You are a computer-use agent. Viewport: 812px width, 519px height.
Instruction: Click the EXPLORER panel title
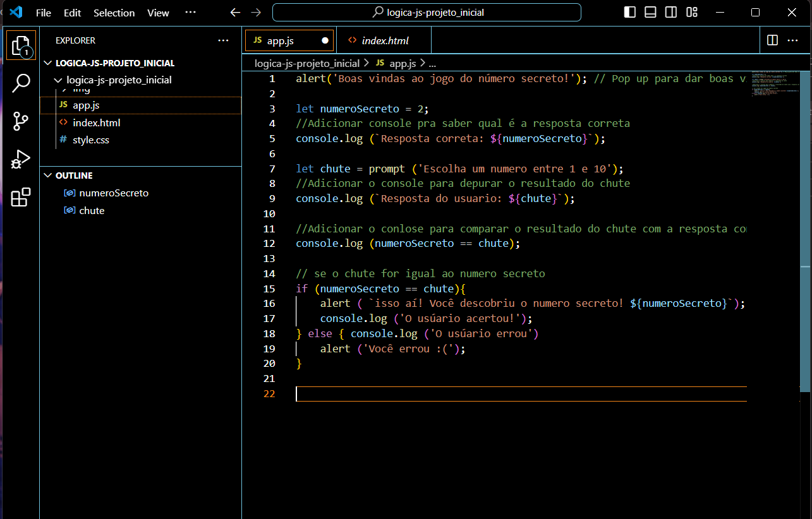point(75,40)
